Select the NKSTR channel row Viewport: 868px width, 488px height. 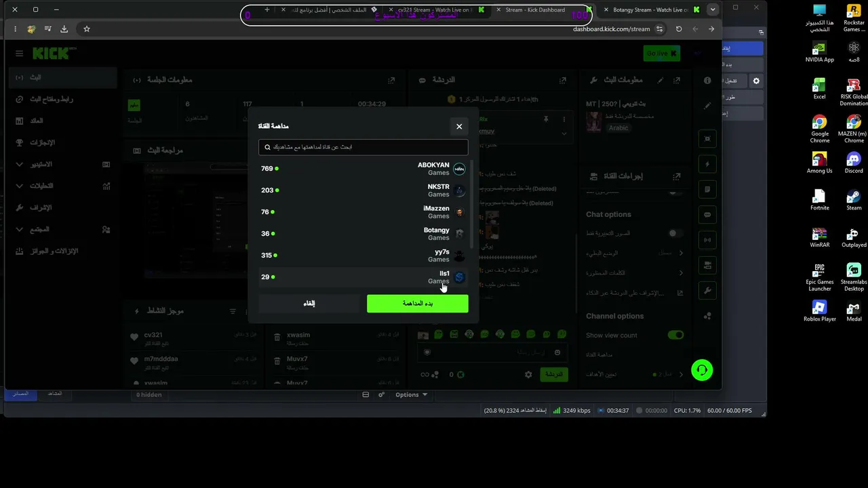click(363, 190)
